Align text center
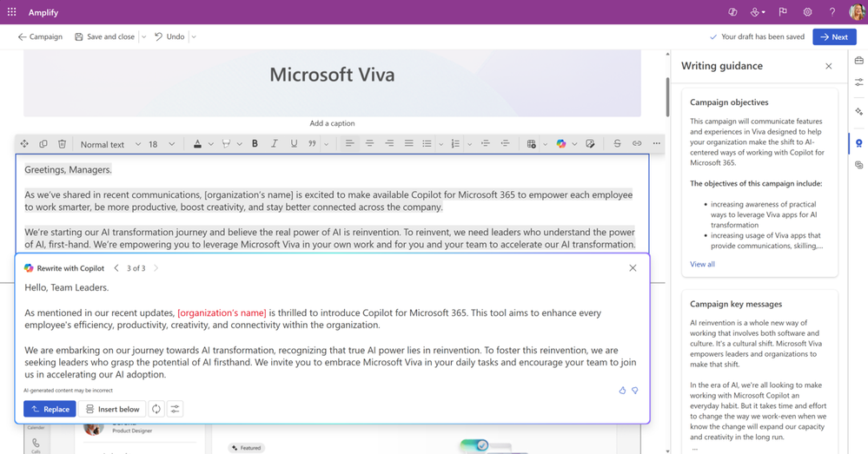 click(369, 144)
